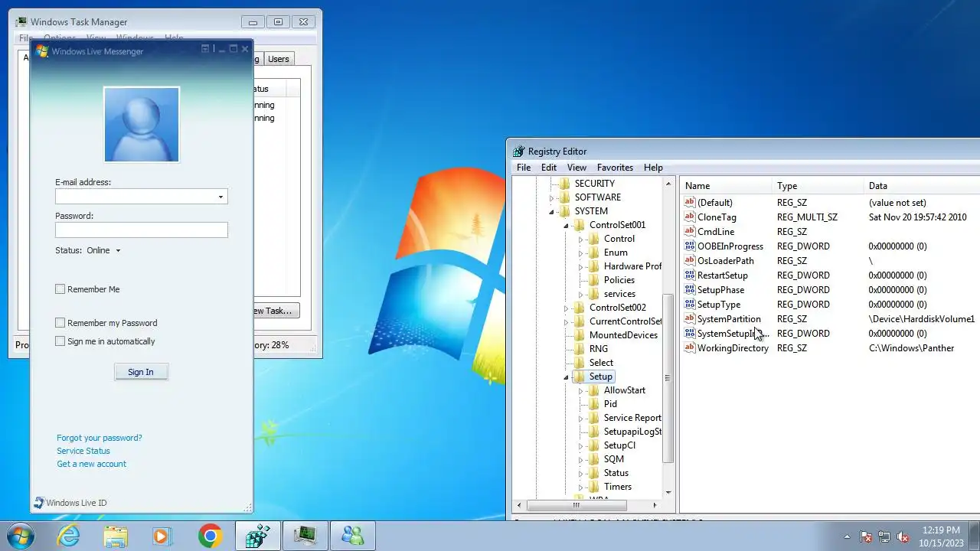Viewport: 980px width, 551px height.
Task: Open Action Center flag tray icon
Action: coord(866,536)
